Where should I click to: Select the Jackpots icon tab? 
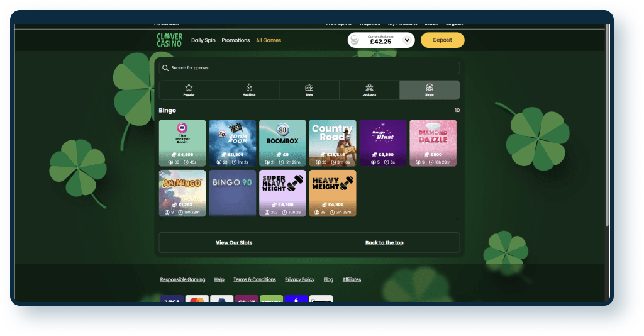(x=369, y=90)
